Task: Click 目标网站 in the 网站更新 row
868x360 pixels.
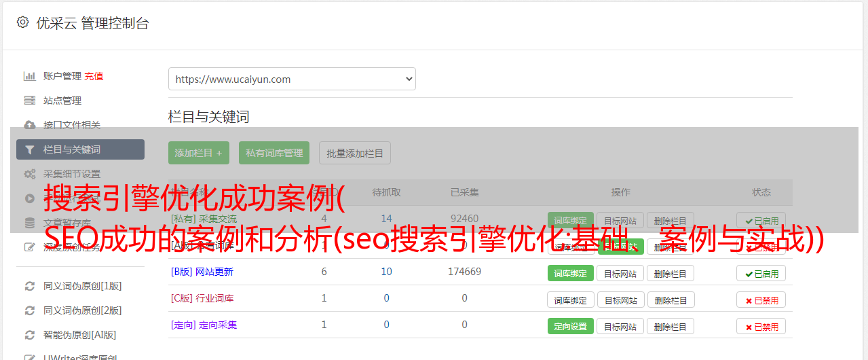Action: pyautogui.click(x=620, y=273)
